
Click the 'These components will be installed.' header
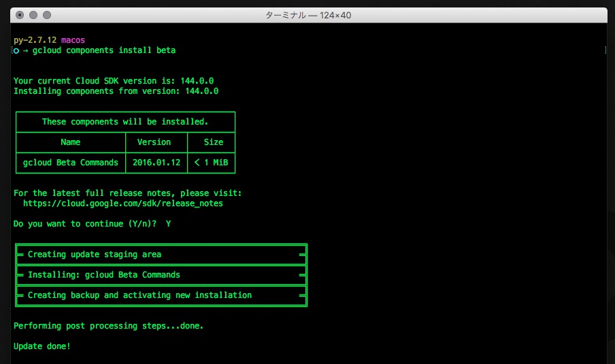click(125, 122)
